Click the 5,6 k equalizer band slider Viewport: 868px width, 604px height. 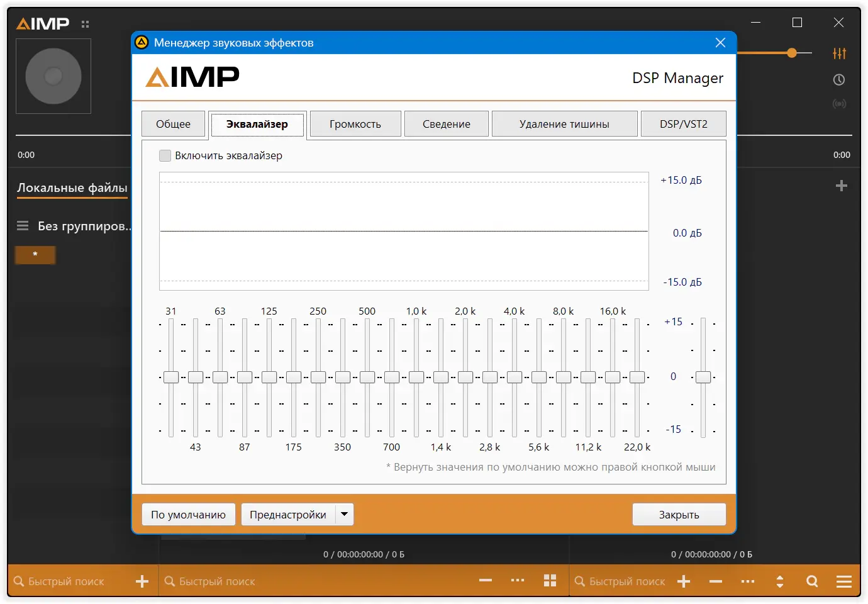[539, 377]
